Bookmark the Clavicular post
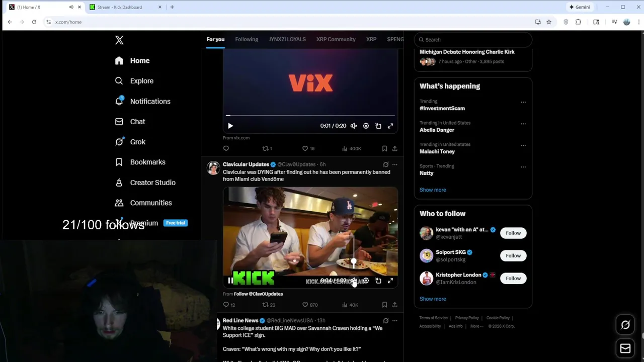Screen dimensions: 644x362 pos(384,305)
